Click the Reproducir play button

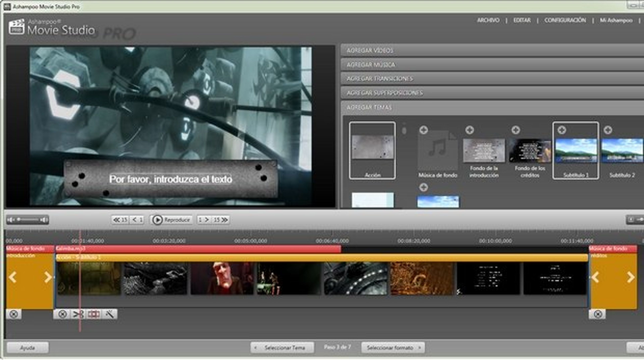coord(171,220)
